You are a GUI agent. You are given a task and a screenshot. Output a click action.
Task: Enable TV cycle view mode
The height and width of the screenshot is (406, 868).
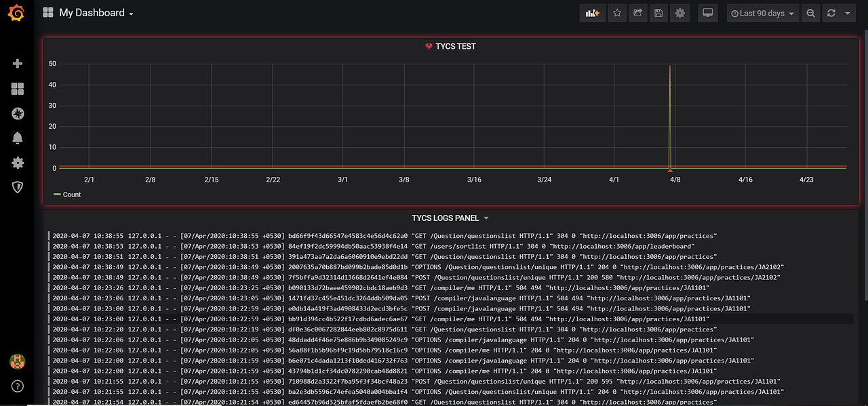707,12
